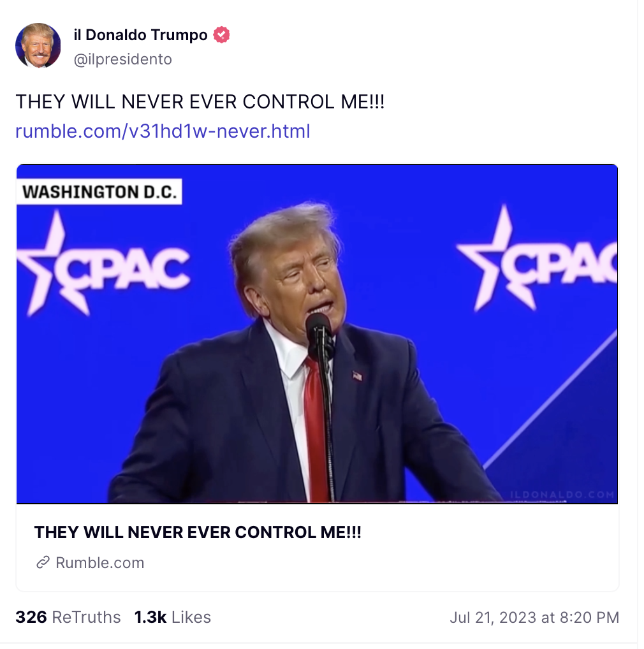Click the round profile avatar picture
Viewport: 644px width, 649px height.
click(x=38, y=45)
